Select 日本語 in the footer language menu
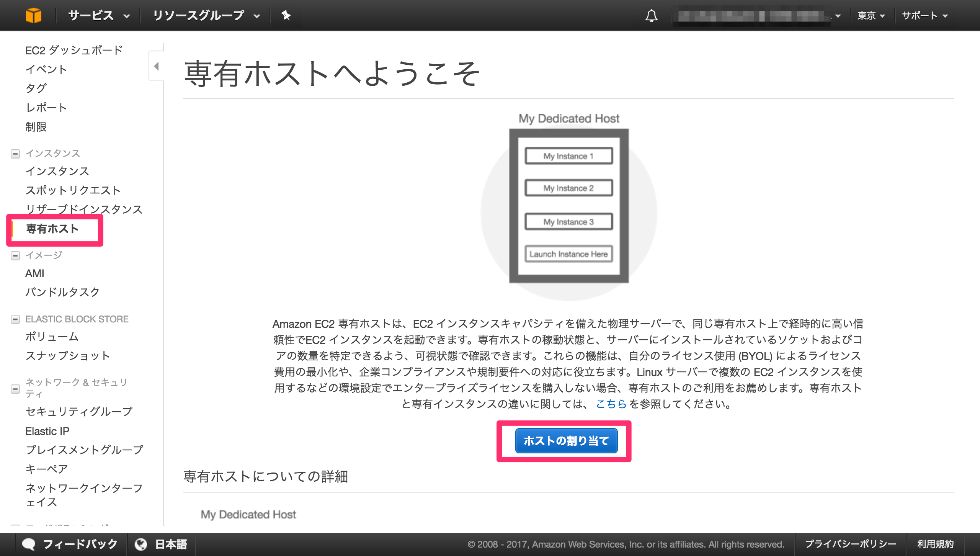Image resolution: width=980 pixels, height=556 pixels. point(170,543)
